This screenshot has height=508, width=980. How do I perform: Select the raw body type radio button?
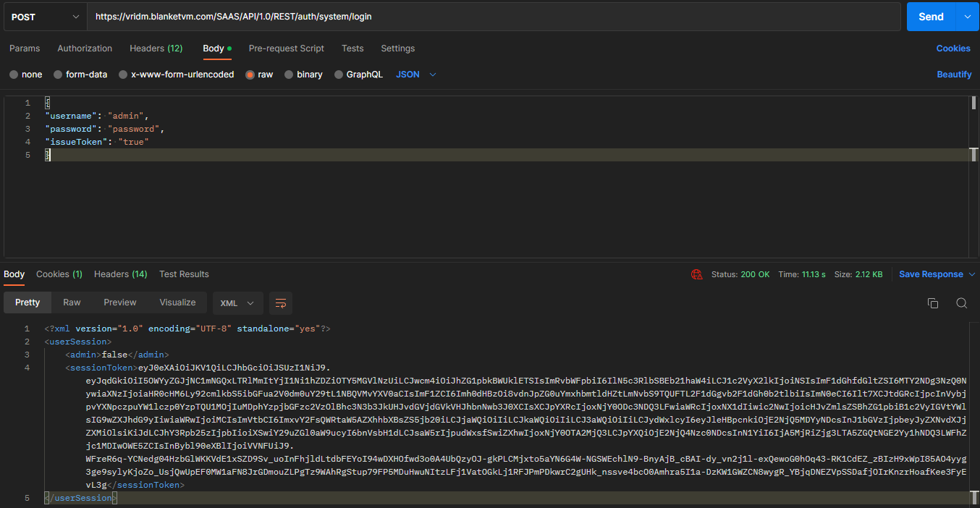coord(250,75)
